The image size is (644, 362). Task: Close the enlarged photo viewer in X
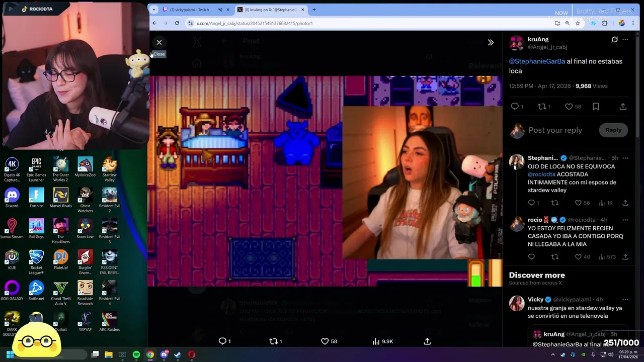tap(159, 43)
